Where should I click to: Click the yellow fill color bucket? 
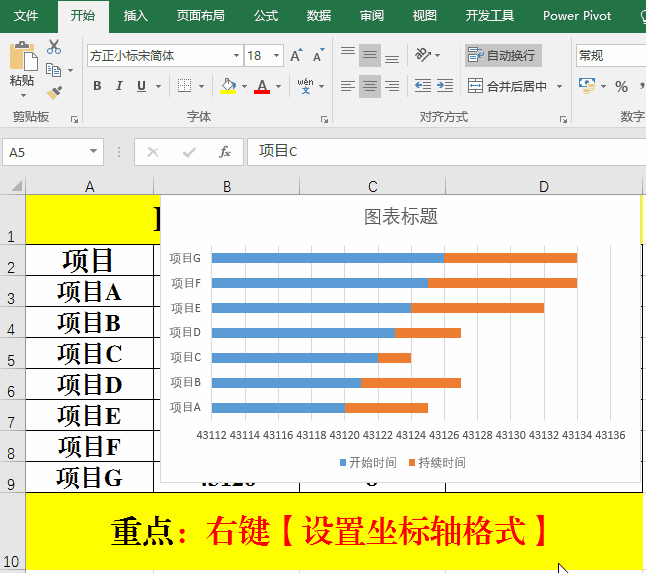coord(228,86)
